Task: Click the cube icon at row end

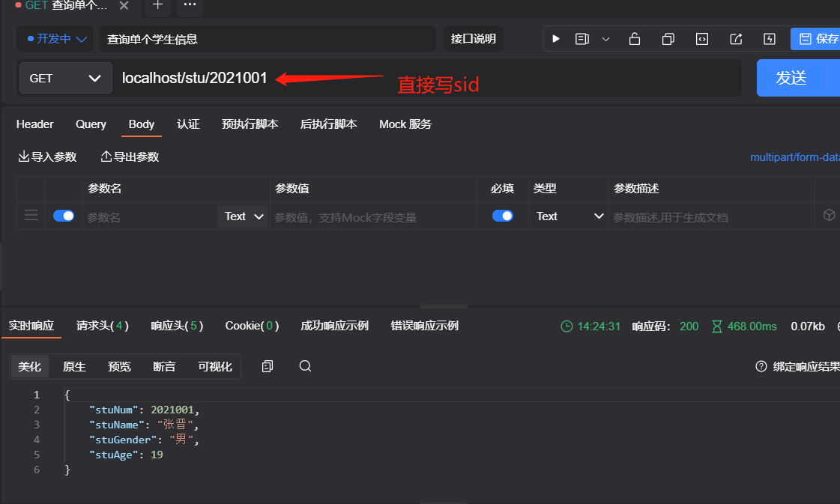Action: [829, 216]
